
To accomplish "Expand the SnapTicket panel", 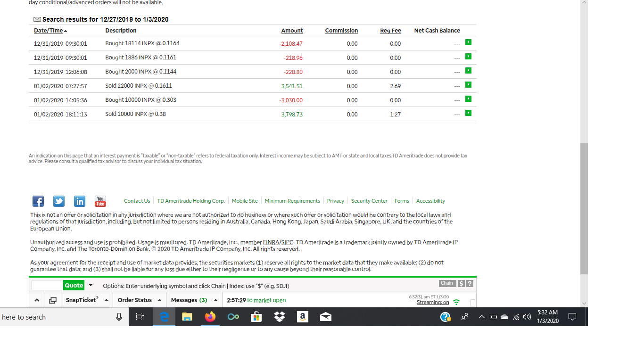I will pyautogui.click(x=82, y=300).
